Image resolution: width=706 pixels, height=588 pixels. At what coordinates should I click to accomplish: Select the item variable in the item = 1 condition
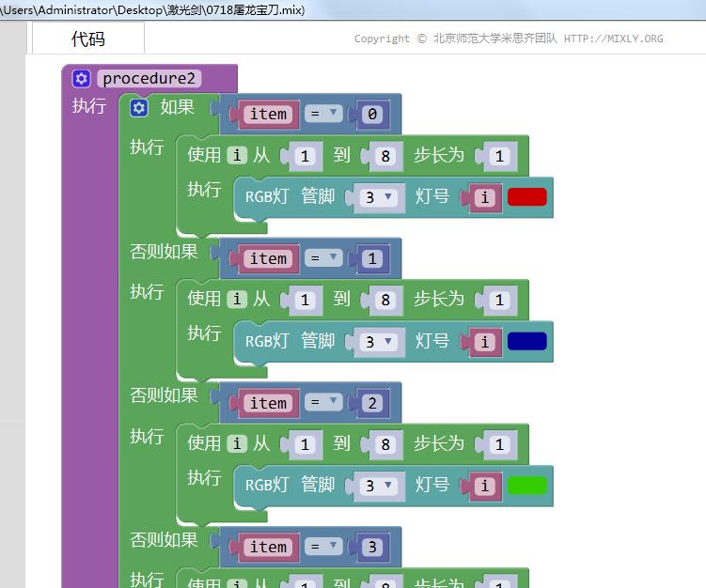tap(268, 258)
